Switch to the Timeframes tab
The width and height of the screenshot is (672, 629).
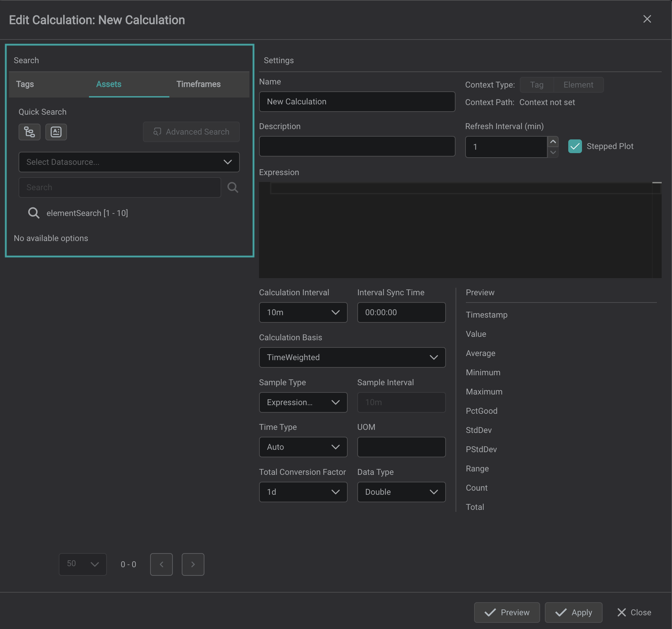click(209, 84)
